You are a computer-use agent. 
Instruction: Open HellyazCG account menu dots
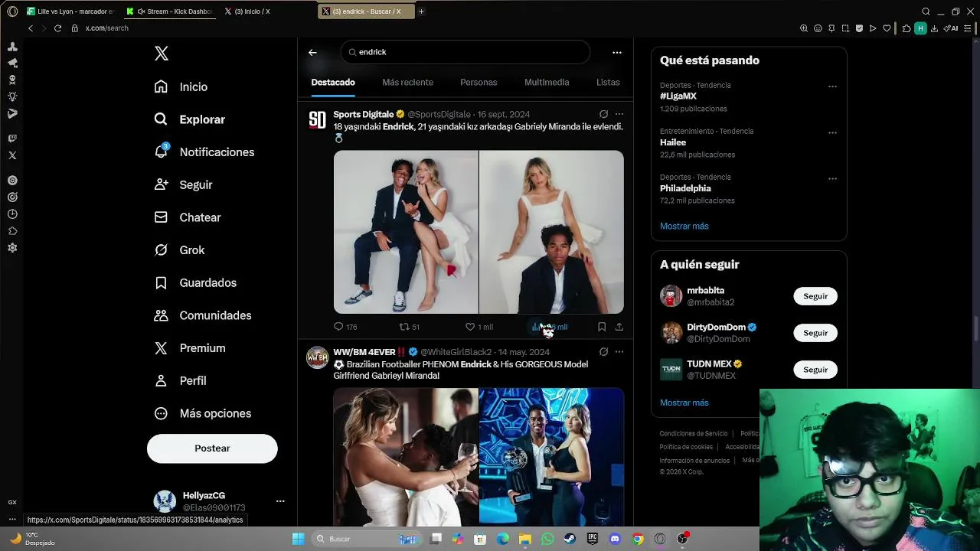point(280,501)
